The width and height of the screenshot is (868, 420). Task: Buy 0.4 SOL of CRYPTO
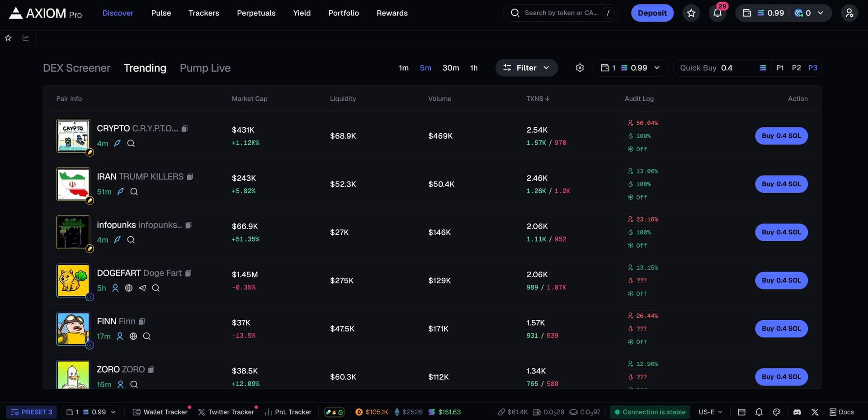[781, 136]
